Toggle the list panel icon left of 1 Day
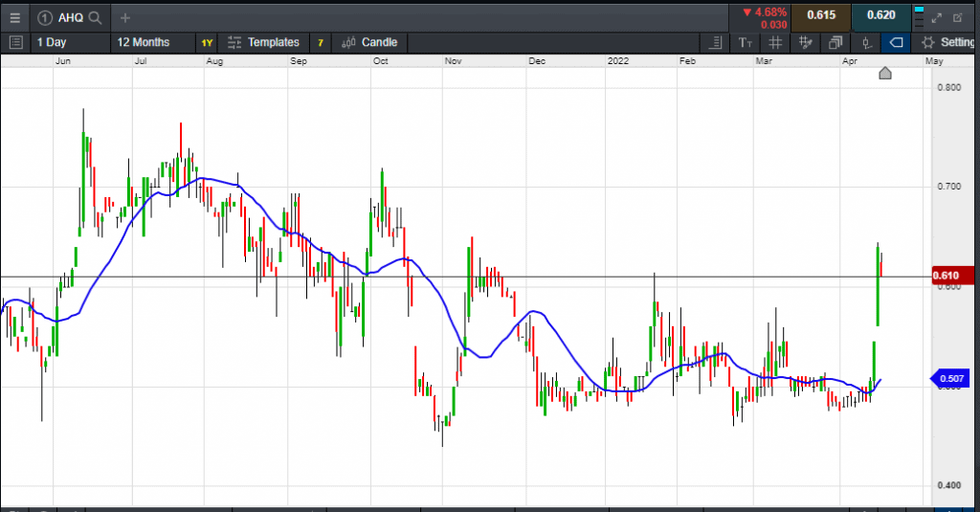The height and width of the screenshot is (512, 980). pos(14,42)
